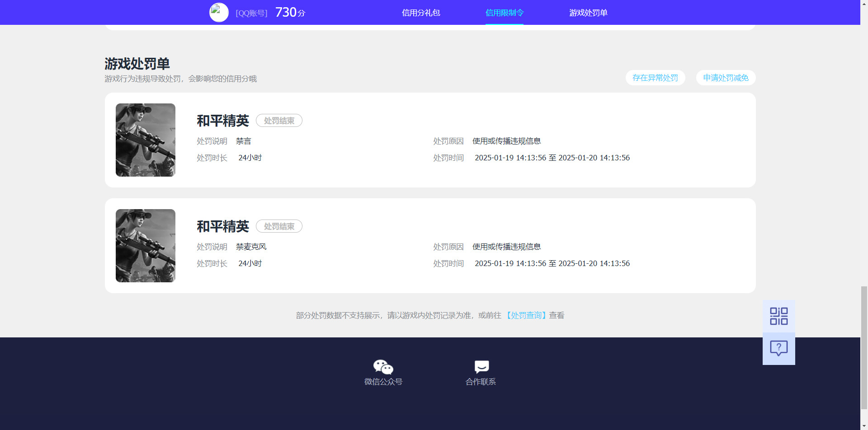Screen dimensions: 868x430
Task: Click the user avatar in the header
Action: (x=219, y=13)
